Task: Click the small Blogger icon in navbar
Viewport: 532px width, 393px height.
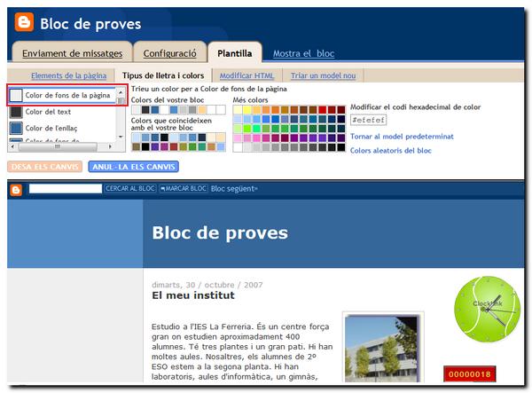Action: coord(15,188)
